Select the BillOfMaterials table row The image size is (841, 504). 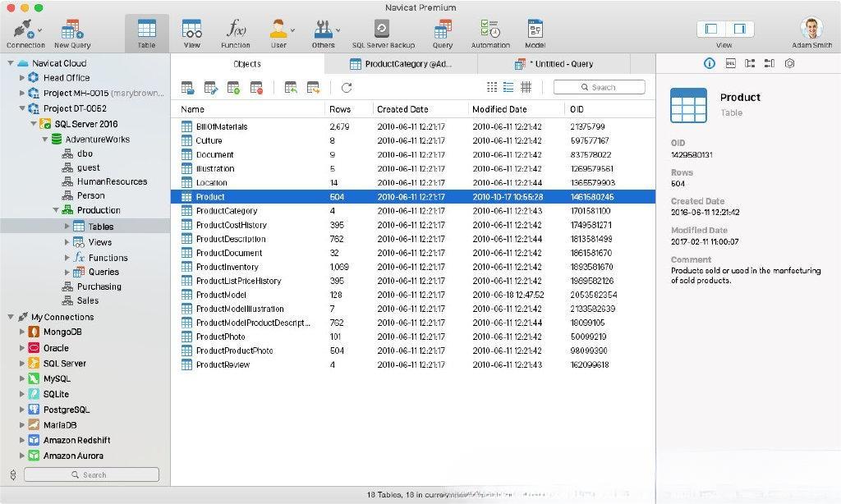point(413,127)
